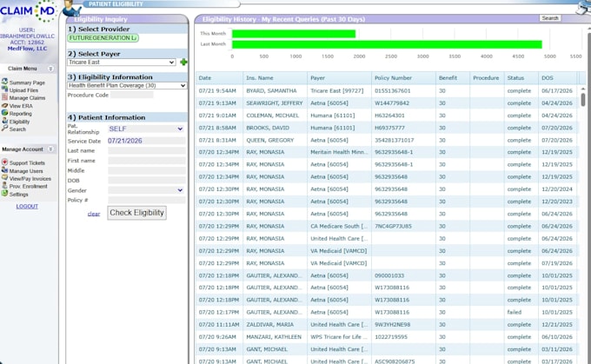Viewport: 591px width, 364px height.
Task: Click the Last name input field
Action: coord(147,150)
